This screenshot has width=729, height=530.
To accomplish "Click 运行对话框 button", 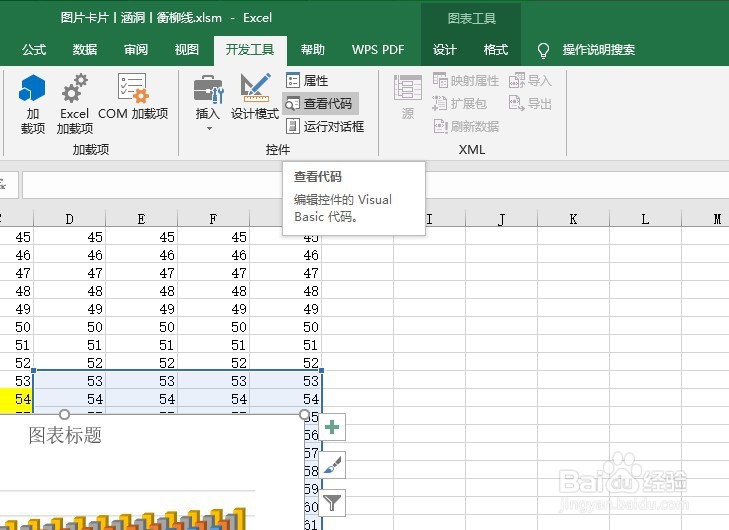I will pyautogui.click(x=325, y=126).
